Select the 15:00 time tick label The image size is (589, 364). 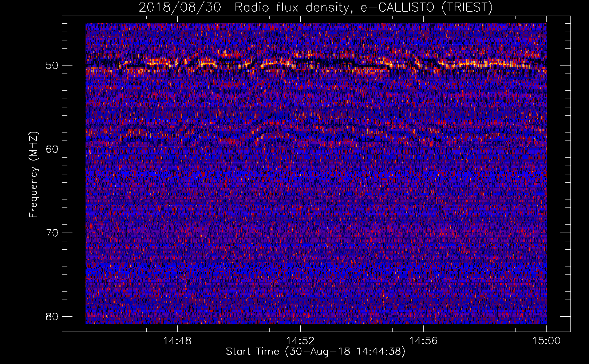546,341
